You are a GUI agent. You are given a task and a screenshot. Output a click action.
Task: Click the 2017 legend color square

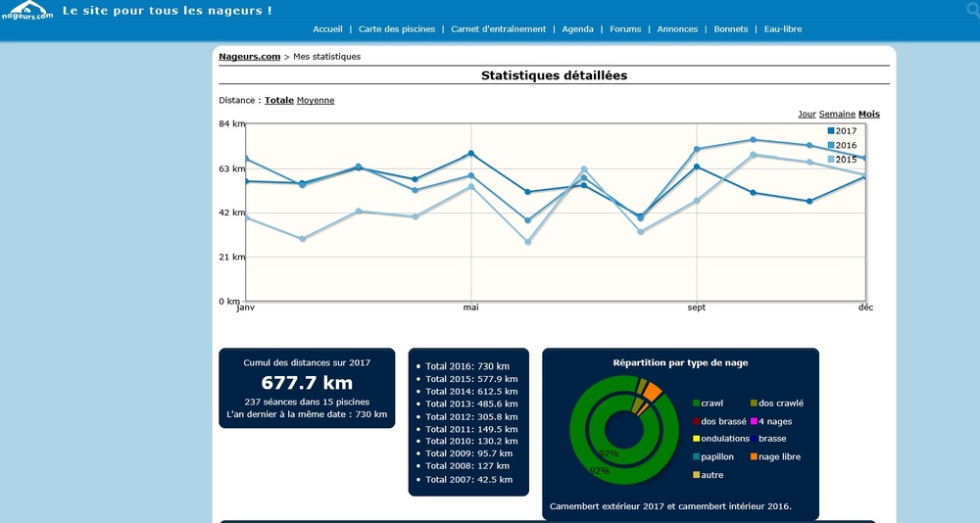[x=831, y=131]
